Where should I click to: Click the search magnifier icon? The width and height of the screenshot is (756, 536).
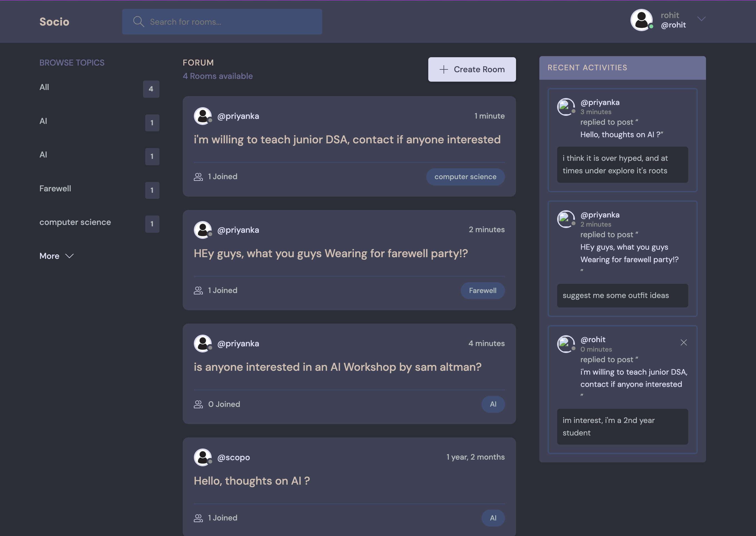[x=139, y=21]
